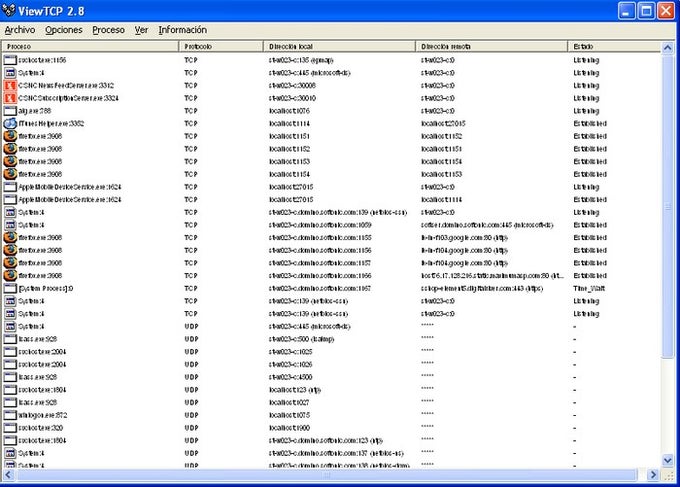Click the horizontal scrollbar thumb
680x487 pixels.
(x=327, y=475)
